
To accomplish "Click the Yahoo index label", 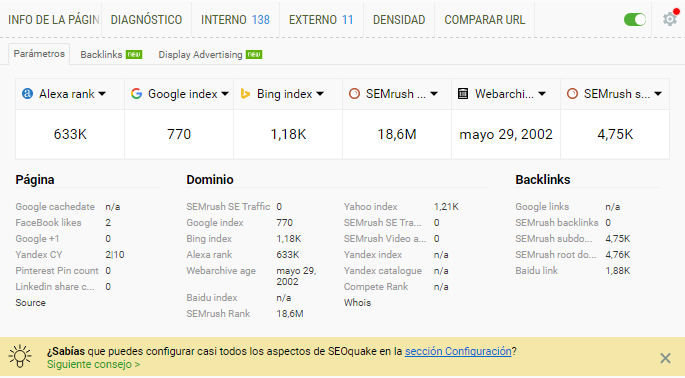I will coord(370,207).
